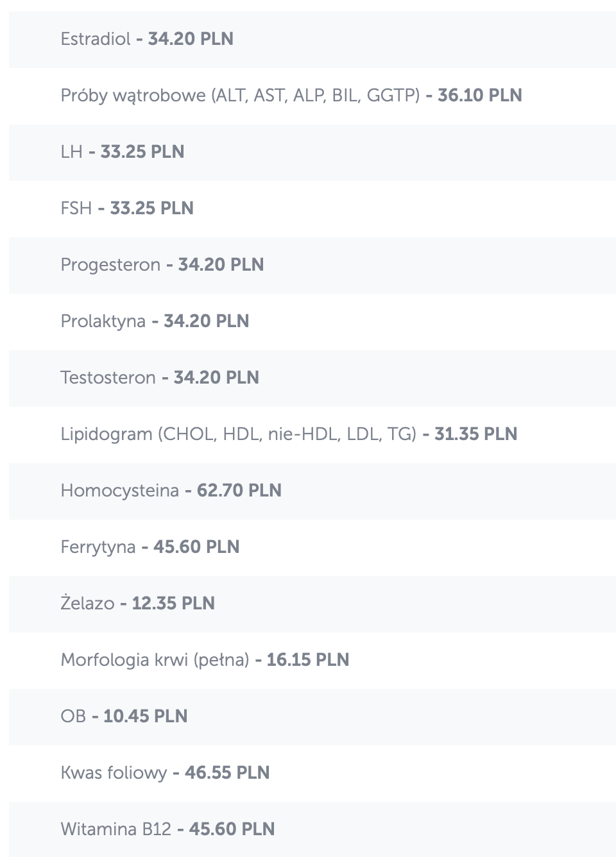Choose the Kwas foliowy test row
Screen dimensions: 616x857
(165, 773)
